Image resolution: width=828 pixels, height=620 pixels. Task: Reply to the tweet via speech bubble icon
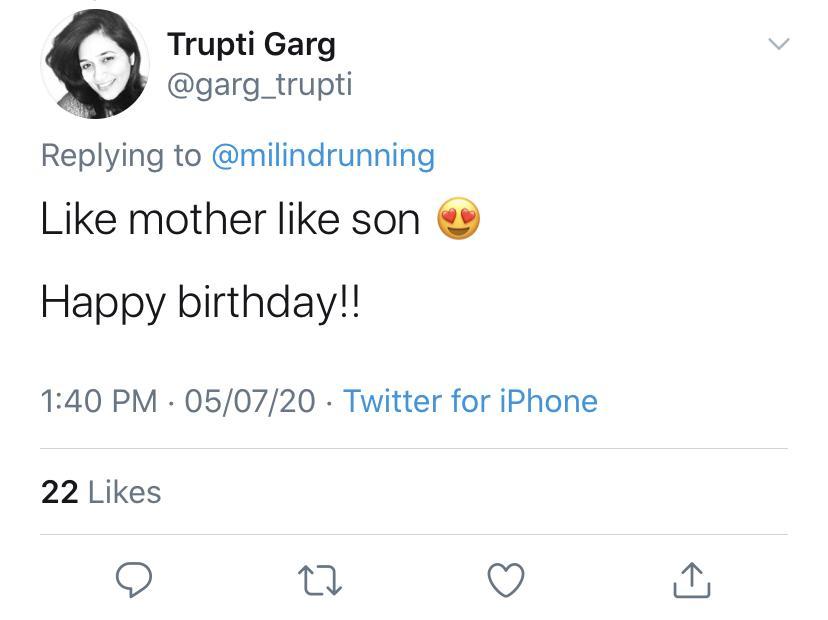(134, 580)
